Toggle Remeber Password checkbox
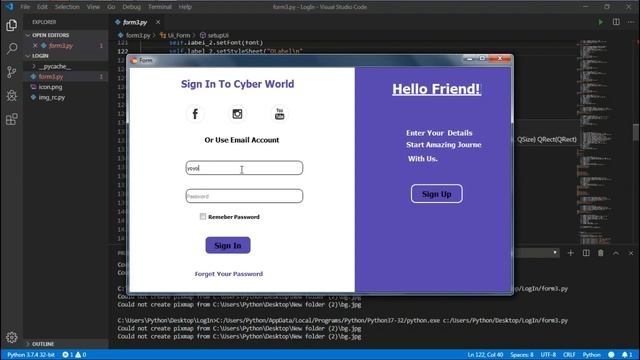The width and height of the screenshot is (640, 360). [x=203, y=216]
